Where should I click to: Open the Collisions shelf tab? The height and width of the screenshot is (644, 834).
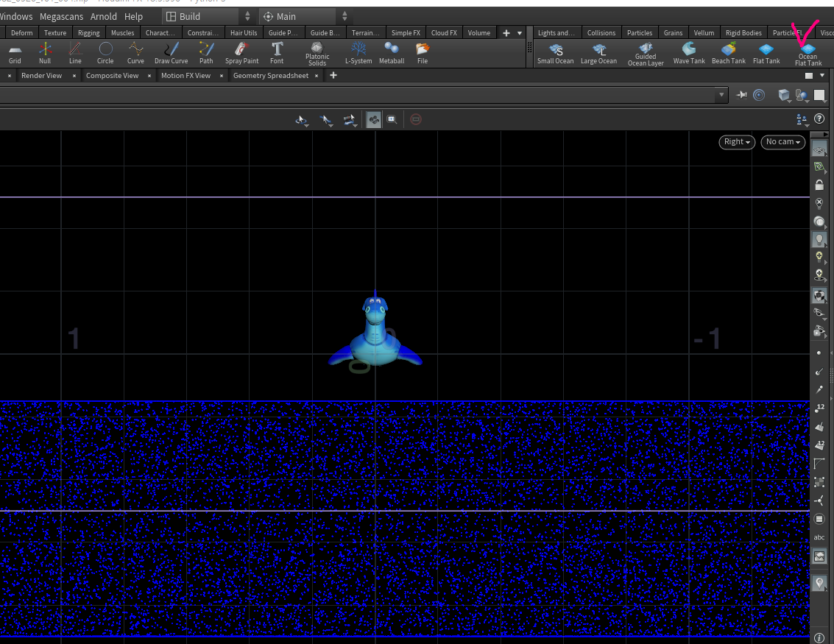pos(601,33)
